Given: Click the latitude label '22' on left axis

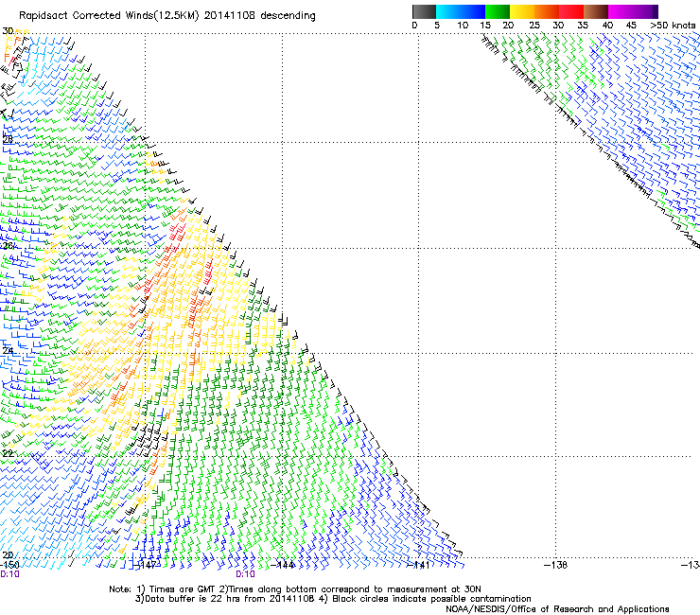Looking at the screenshot, I should [8, 454].
